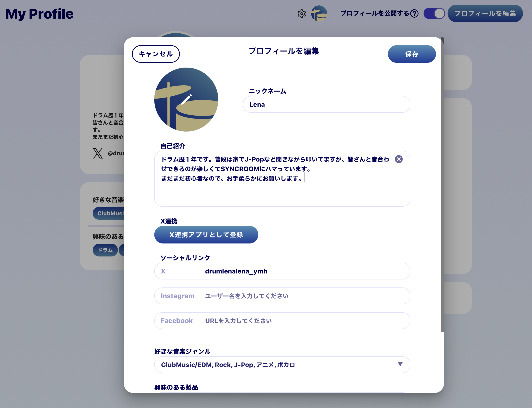532x408 pixels.
Task: Click the Instagram username input field
Action: [x=282, y=296]
